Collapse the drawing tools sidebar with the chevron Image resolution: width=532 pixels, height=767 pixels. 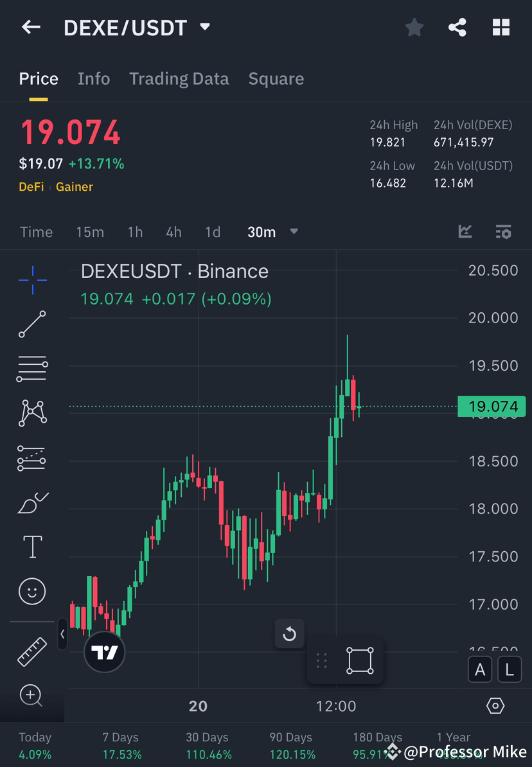(62, 635)
